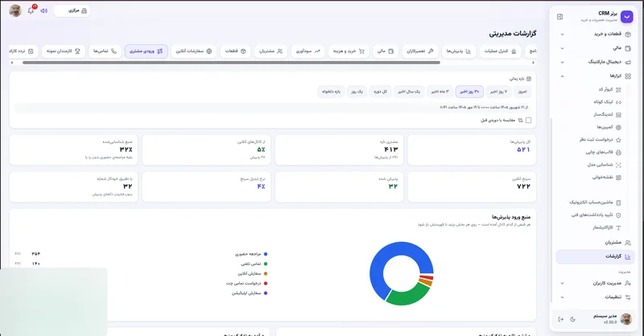The width and height of the screenshot is (644, 336).
Task: Toggle dark mode with the moon icon
Action: pyautogui.click(x=572, y=319)
